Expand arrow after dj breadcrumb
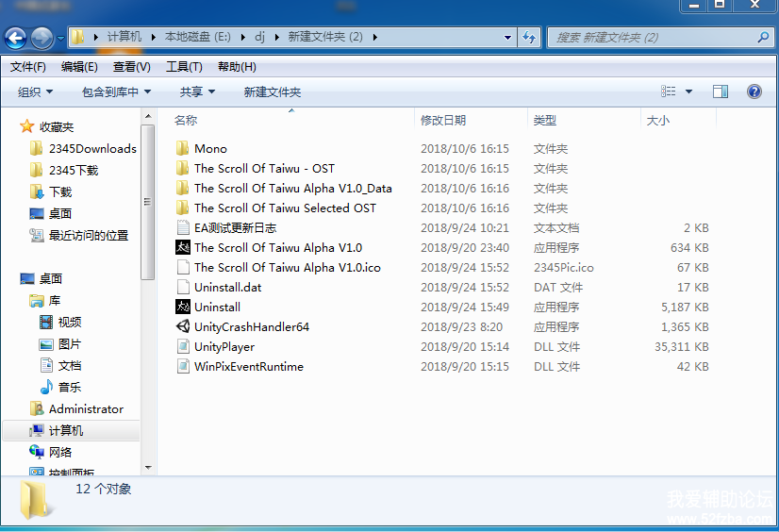The image size is (779, 532). [x=276, y=37]
